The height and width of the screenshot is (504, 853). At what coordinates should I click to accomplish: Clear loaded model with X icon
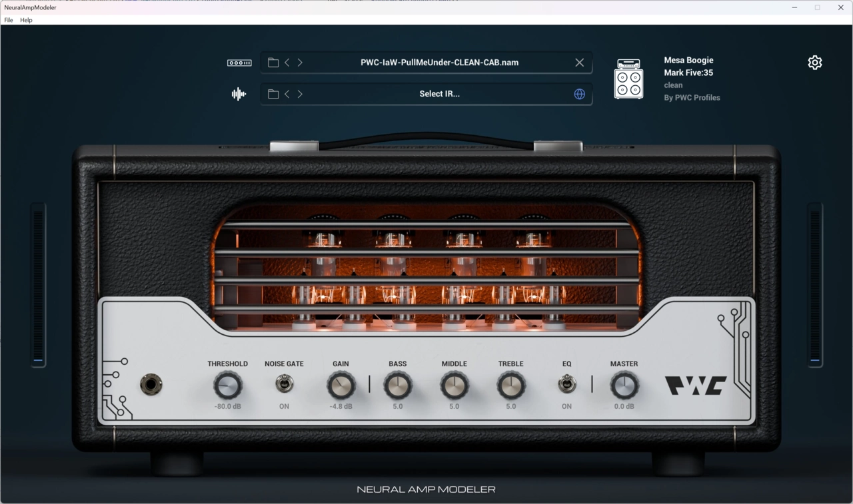[579, 63]
